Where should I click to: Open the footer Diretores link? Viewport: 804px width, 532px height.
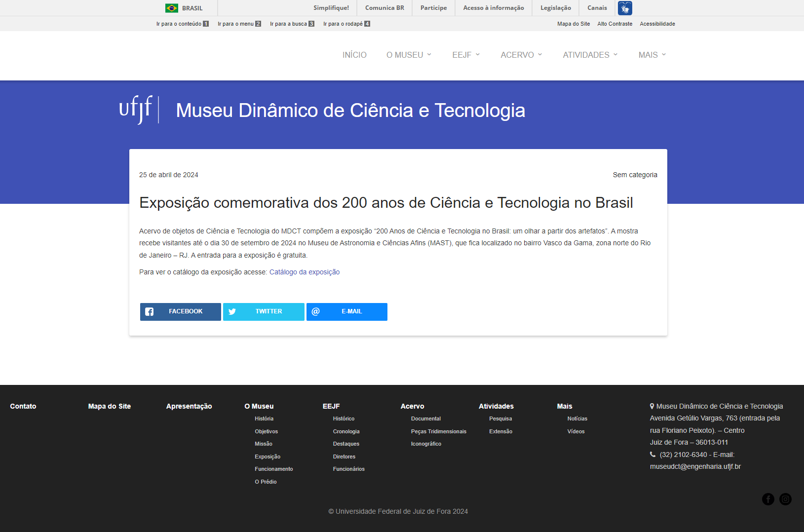[x=344, y=456]
